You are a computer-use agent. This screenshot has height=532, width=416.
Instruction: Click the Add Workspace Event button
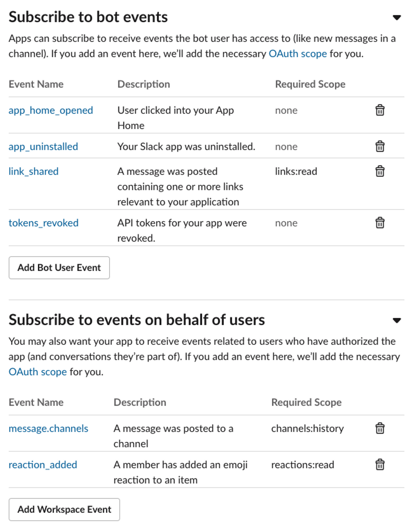[64, 509]
